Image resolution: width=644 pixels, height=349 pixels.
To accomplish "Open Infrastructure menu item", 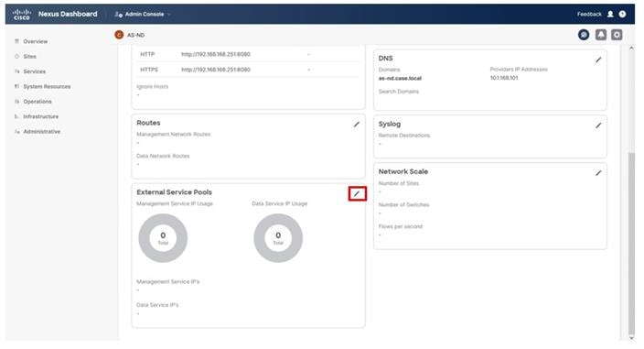I will pyautogui.click(x=40, y=116).
